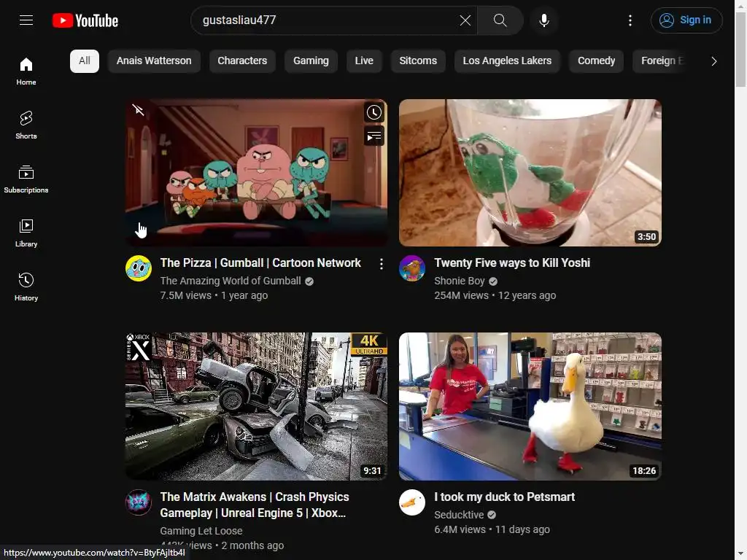This screenshot has height=560, width=747.
Task: Open Shonie Boy channel avatar
Action: (x=412, y=268)
